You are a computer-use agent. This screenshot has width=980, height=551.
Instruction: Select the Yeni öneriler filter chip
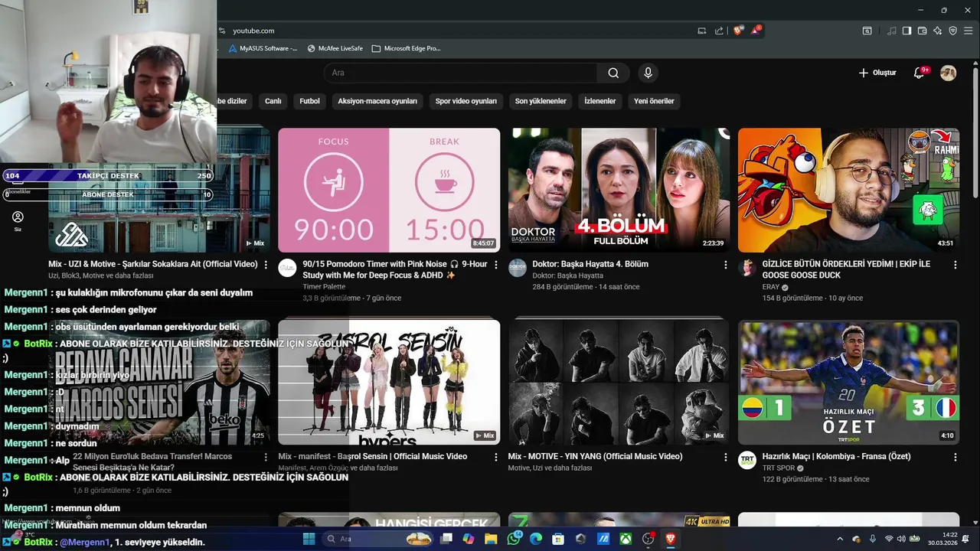[x=654, y=101]
